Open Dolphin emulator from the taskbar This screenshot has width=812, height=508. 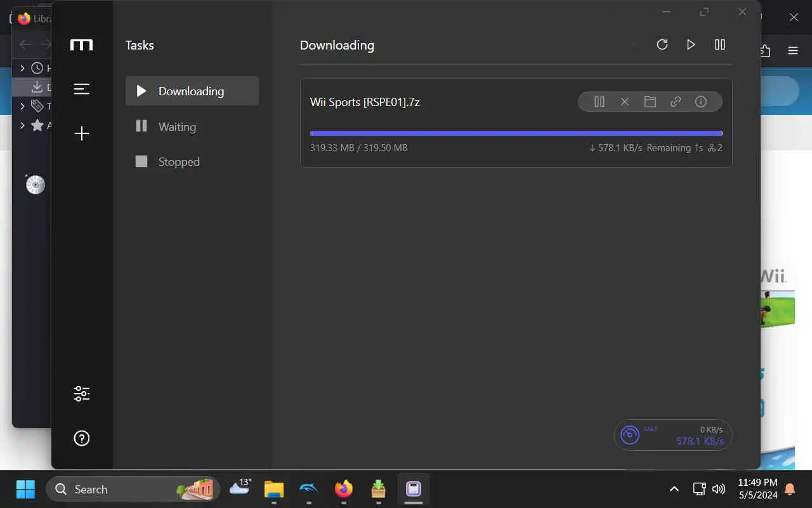[308, 489]
